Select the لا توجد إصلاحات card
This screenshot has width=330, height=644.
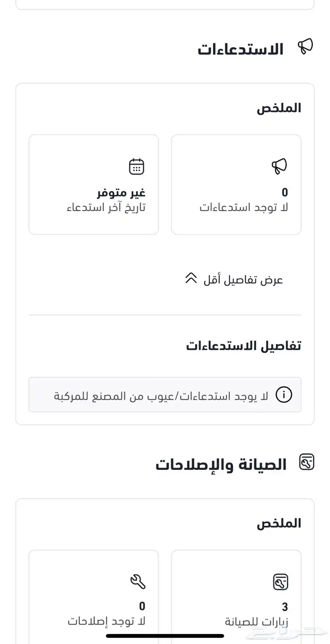94,597
